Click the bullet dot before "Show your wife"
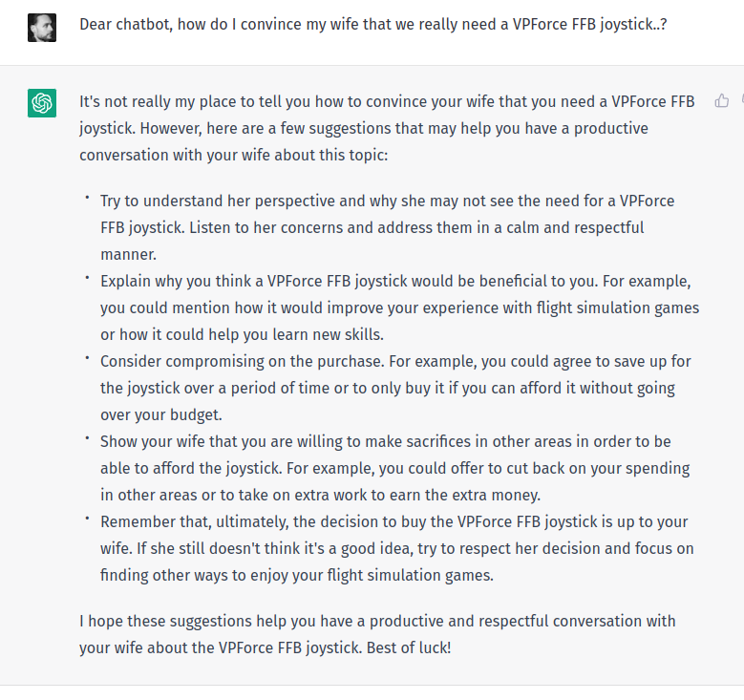This screenshot has width=744, height=700. click(87, 439)
